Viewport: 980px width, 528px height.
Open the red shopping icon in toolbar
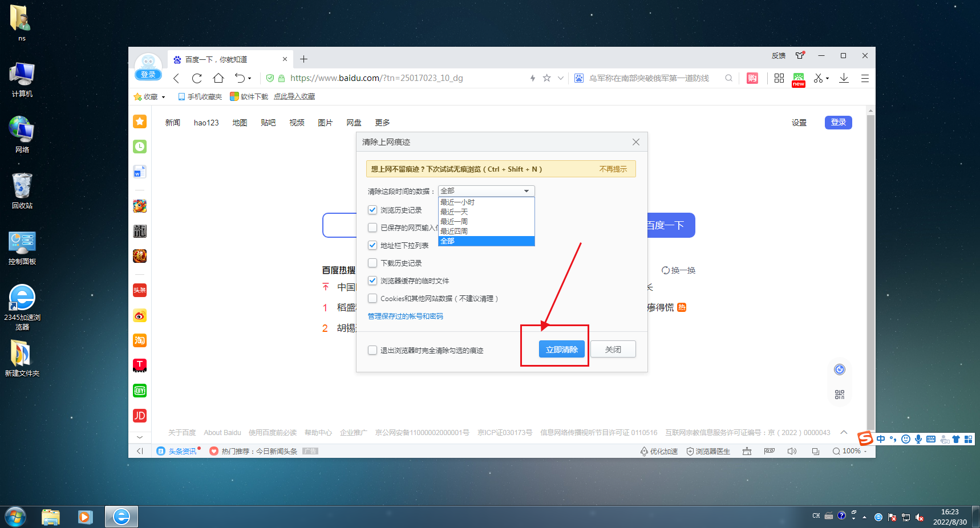pyautogui.click(x=752, y=78)
